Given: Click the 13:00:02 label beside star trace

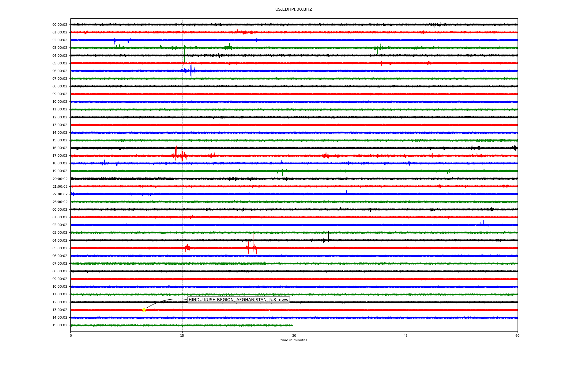Looking at the screenshot, I should point(60,310).
